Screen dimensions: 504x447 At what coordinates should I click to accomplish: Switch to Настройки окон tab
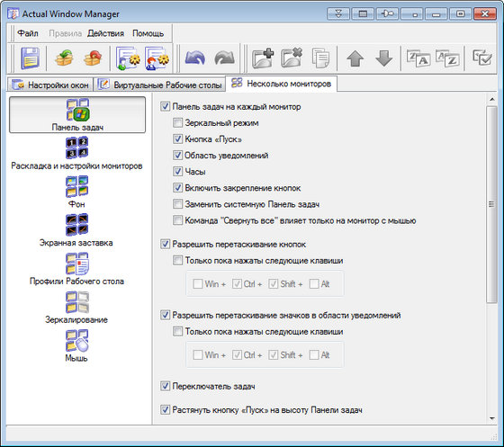[x=50, y=85]
